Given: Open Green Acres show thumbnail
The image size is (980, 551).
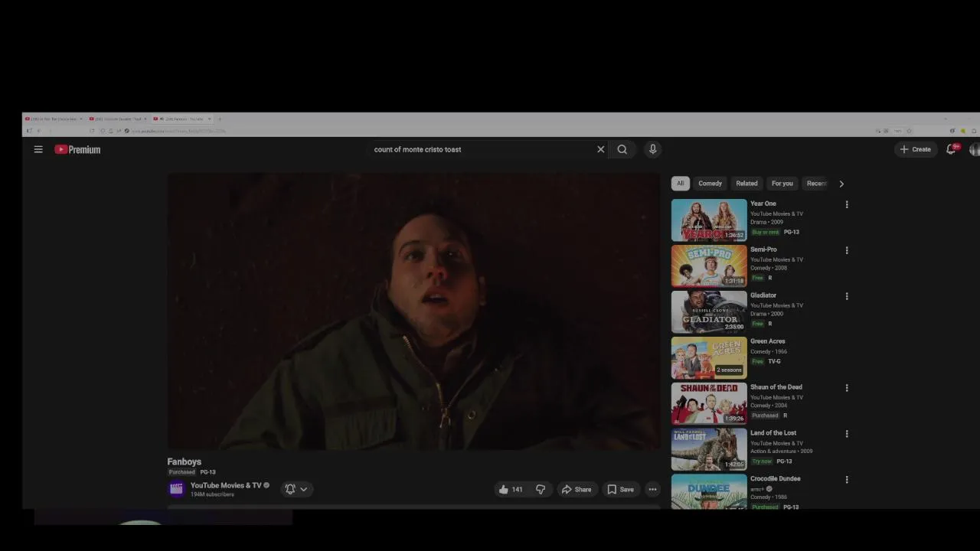Looking at the screenshot, I should [x=709, y=357].
